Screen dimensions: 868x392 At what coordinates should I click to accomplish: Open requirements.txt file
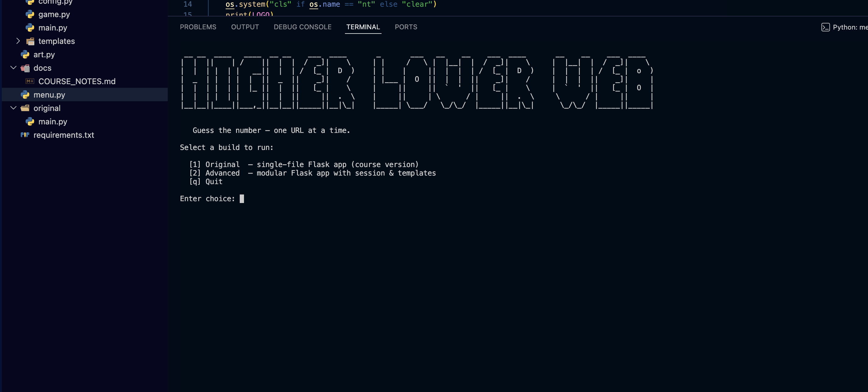64,135
